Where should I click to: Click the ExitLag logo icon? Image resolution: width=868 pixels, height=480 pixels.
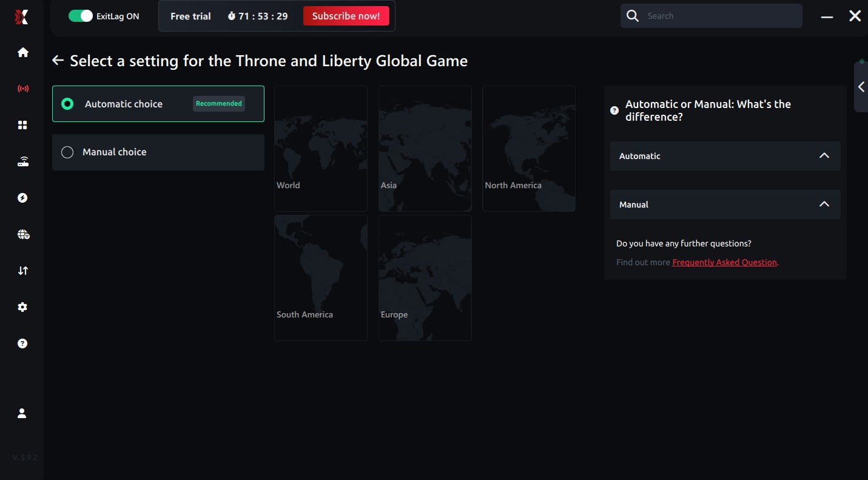tap(22, 16)
